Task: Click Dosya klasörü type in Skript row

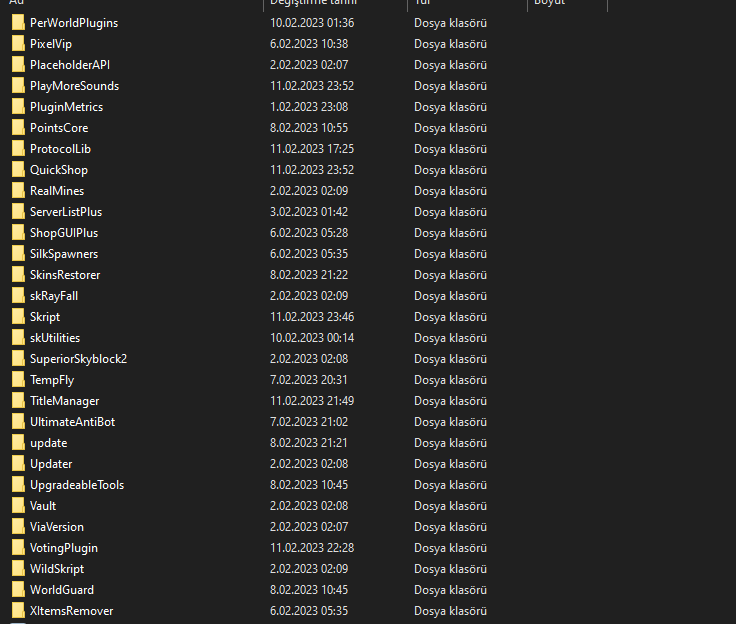Action: coord(451,317)
